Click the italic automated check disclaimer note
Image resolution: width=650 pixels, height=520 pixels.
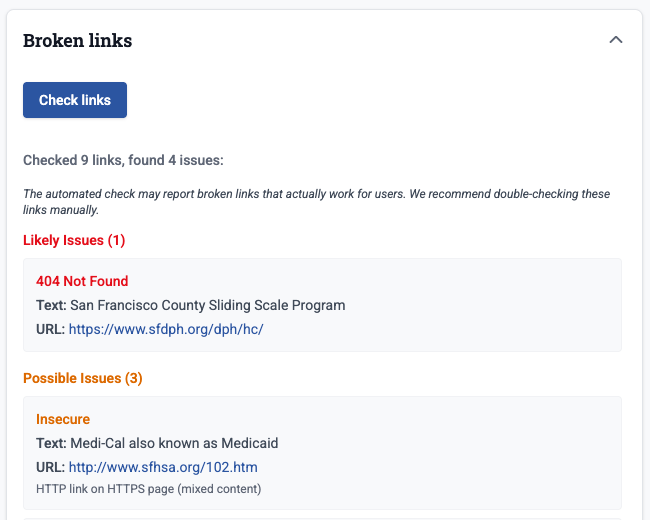pyautogui.click(x=316, y=202)
